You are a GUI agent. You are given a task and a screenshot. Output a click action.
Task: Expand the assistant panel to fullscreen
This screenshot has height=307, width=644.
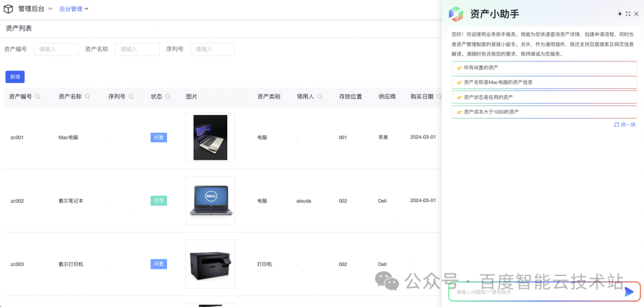click(628, 14)
